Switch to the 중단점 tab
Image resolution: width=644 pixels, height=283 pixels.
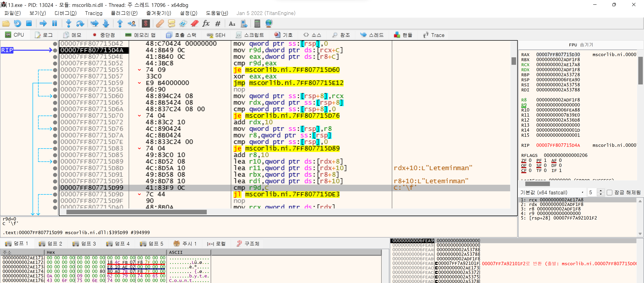click(104, 35)
